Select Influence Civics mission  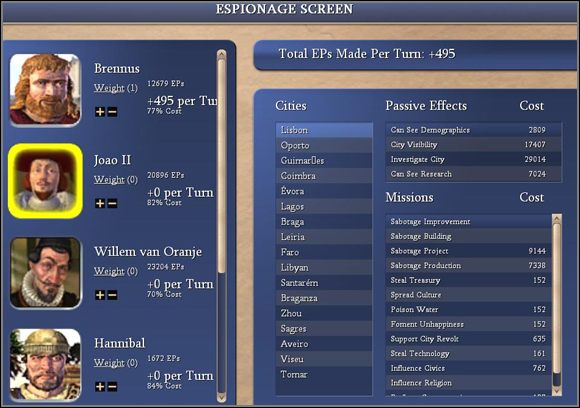pos(469,368)
